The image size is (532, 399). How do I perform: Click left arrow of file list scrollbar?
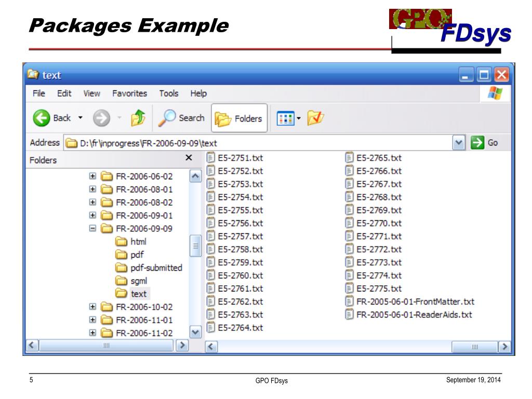[211, 347]
